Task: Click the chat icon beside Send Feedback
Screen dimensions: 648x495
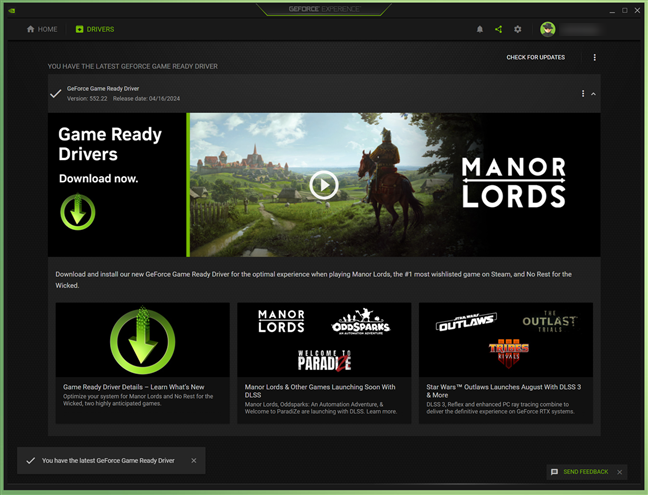Action: (555, 472)
